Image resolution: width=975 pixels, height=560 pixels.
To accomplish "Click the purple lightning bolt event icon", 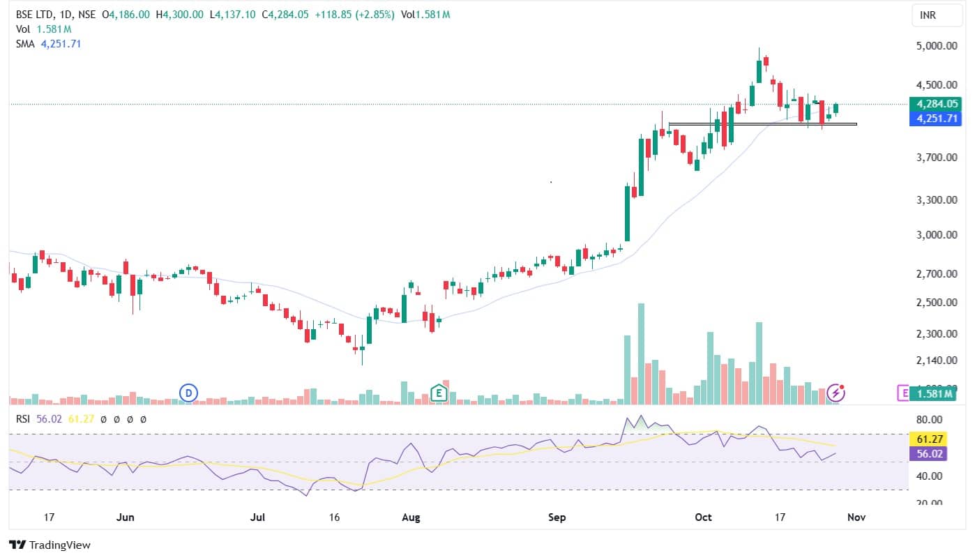I will (836, 393).
